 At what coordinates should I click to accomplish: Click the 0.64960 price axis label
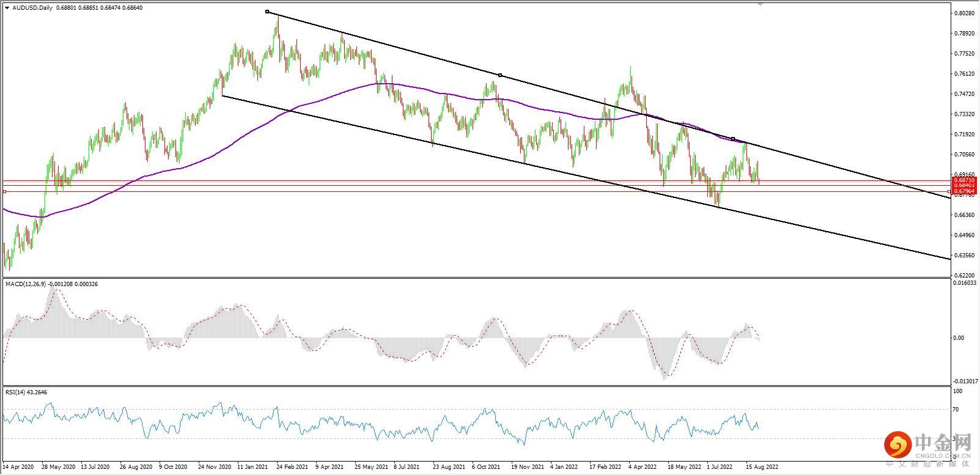pyautogui.click(x=964, y=235)
